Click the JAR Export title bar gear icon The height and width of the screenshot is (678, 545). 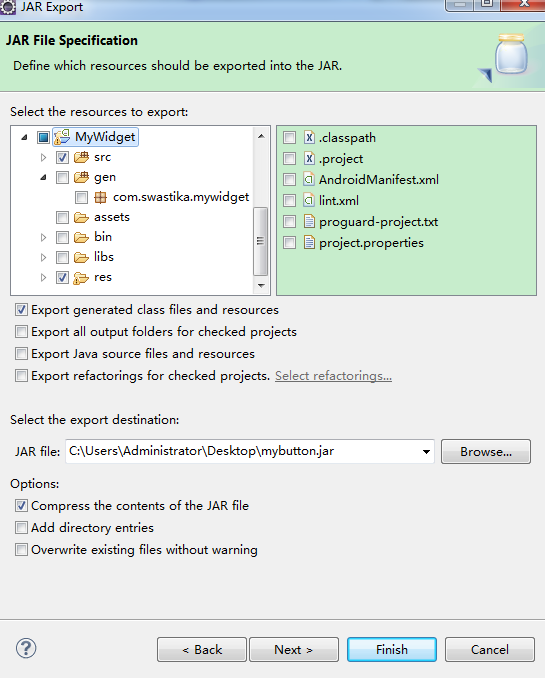coord(8,7)
